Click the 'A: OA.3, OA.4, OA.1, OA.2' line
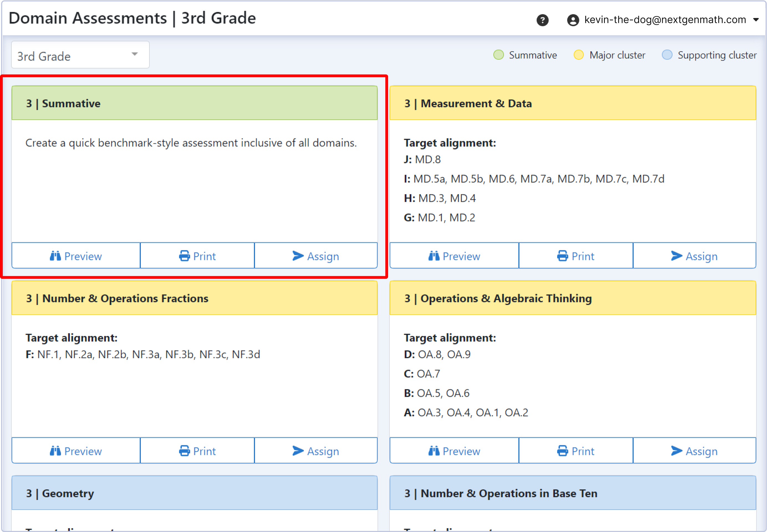 (466, 412)
